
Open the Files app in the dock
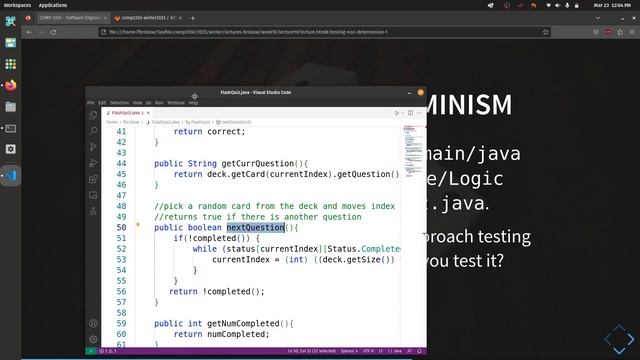[x=11, y=107]
